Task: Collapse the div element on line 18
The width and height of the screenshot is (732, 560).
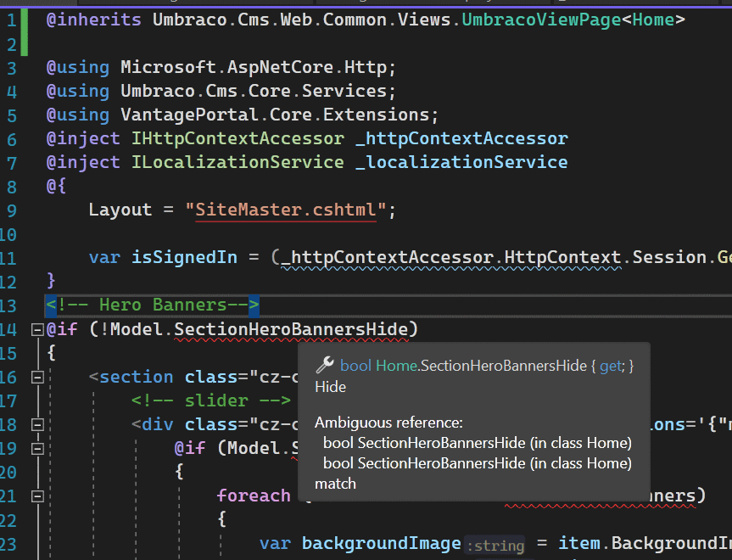Action: point(37,424)
